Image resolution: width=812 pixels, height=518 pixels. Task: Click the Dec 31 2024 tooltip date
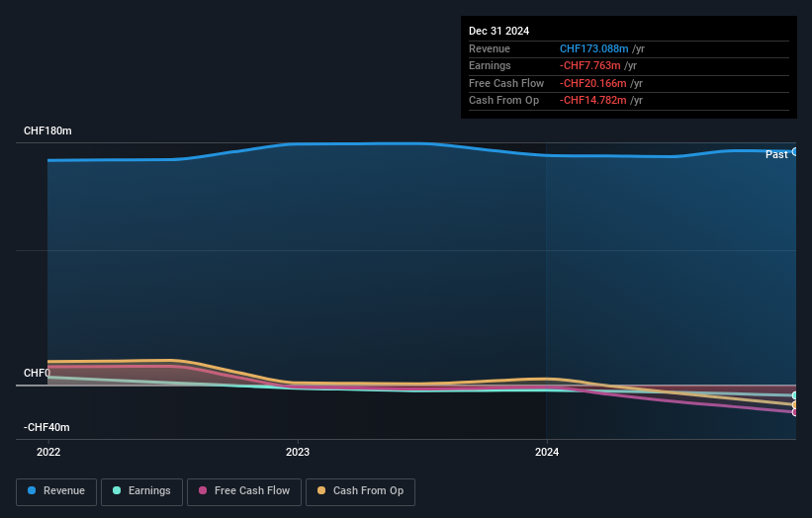click(x=498, y=31)
